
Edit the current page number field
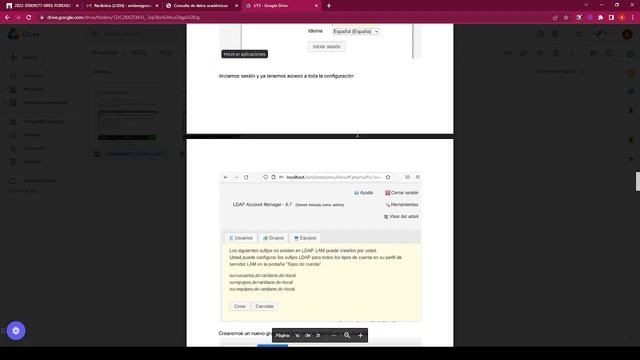click(x=298, y=336)
